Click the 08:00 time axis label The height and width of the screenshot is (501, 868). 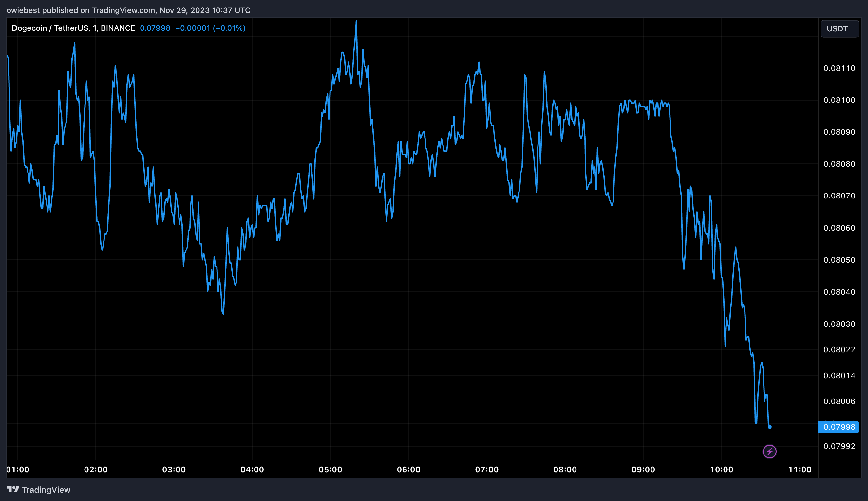click(x=565, y=469)
